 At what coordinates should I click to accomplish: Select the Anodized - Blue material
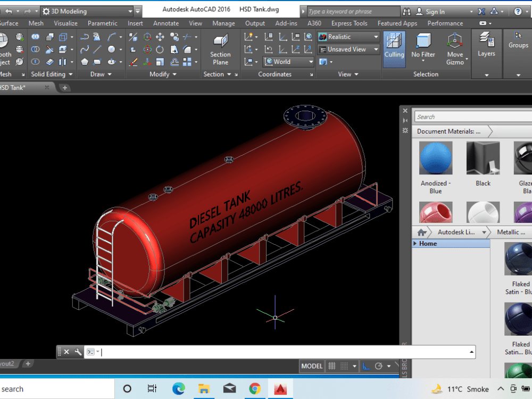tap(436, 168)
